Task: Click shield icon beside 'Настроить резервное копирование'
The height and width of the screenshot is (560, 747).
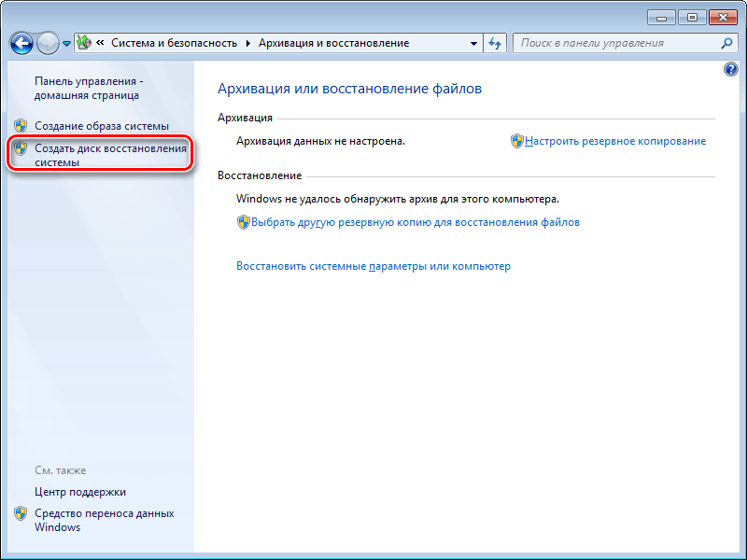Action: (517, 141)
